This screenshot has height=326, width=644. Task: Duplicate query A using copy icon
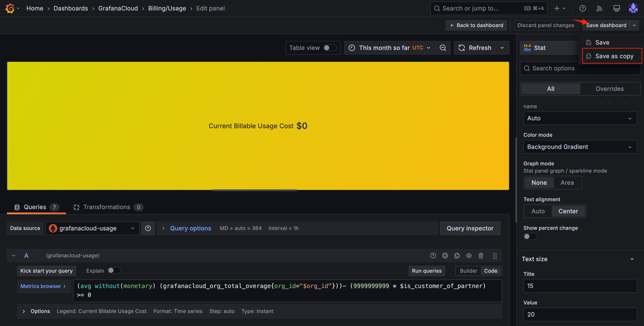click(x=457, y=256)
